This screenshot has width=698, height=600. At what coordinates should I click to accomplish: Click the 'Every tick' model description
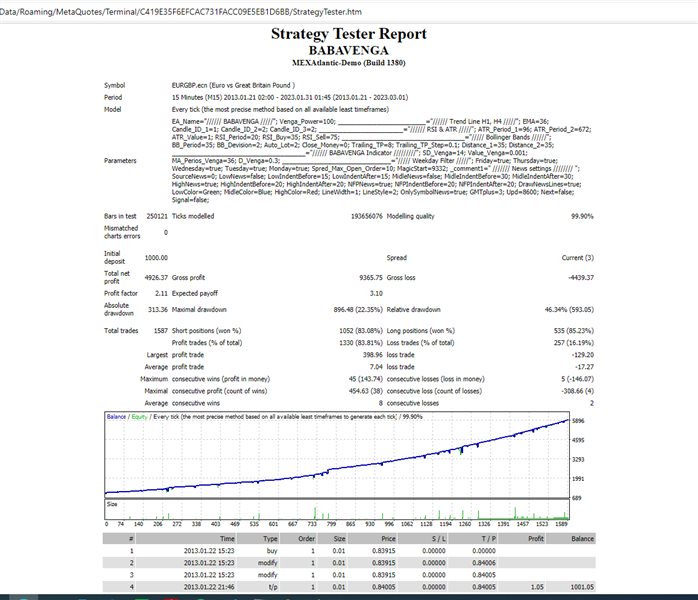tap(280, 109)
